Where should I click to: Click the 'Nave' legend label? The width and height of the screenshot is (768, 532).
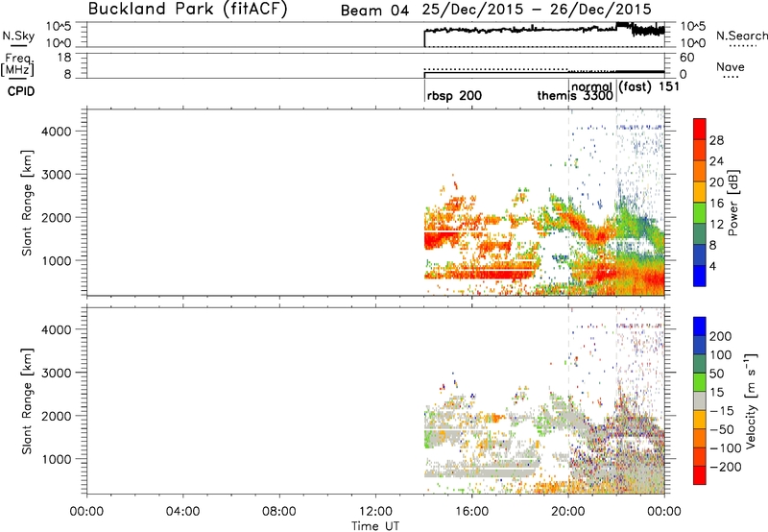[730, 67]
